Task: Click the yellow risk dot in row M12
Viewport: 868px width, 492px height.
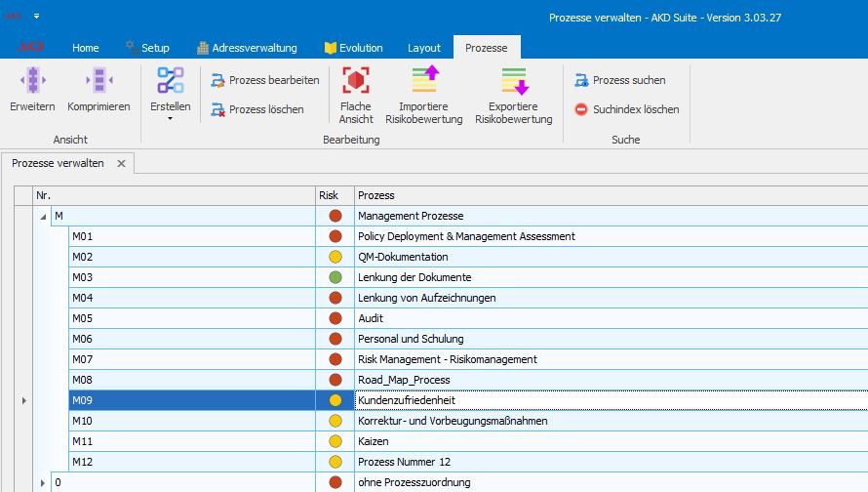Action: tap(335, 462)
